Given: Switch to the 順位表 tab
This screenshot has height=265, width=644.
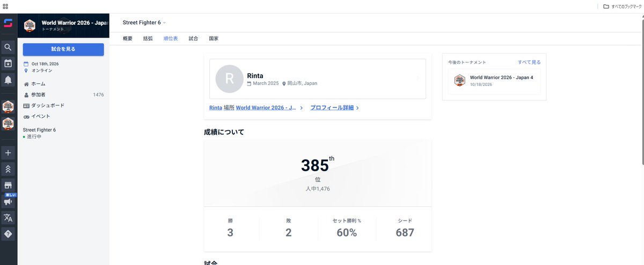Looking at the screenshot, I should point(171,39).
